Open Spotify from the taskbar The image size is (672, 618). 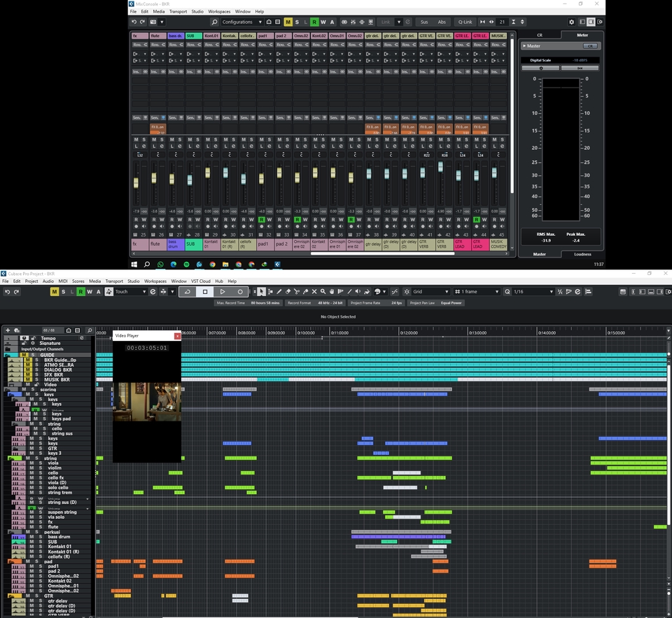pos(186,265)
